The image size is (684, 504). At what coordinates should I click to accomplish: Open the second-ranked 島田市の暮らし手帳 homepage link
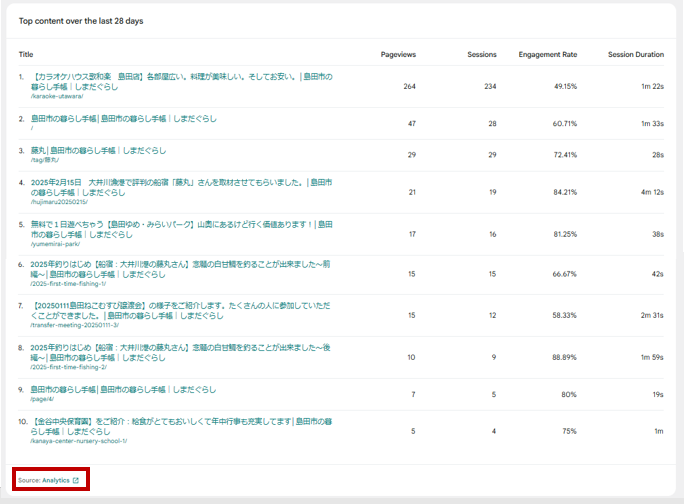pyautogui.click(x=122, y=118)
